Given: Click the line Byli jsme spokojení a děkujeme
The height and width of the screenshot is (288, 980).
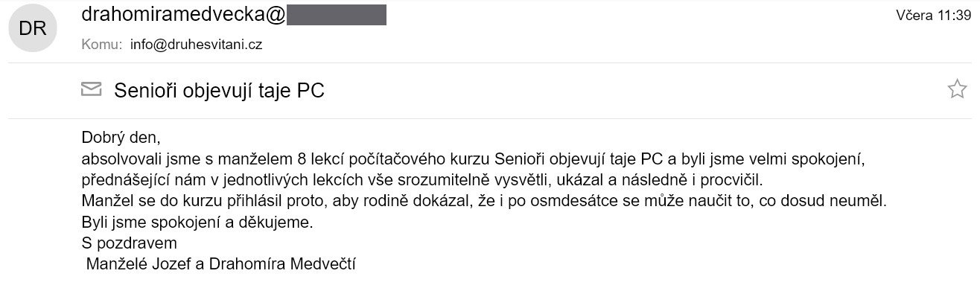Looking at the screenshot, I should [x=198, y=222].
